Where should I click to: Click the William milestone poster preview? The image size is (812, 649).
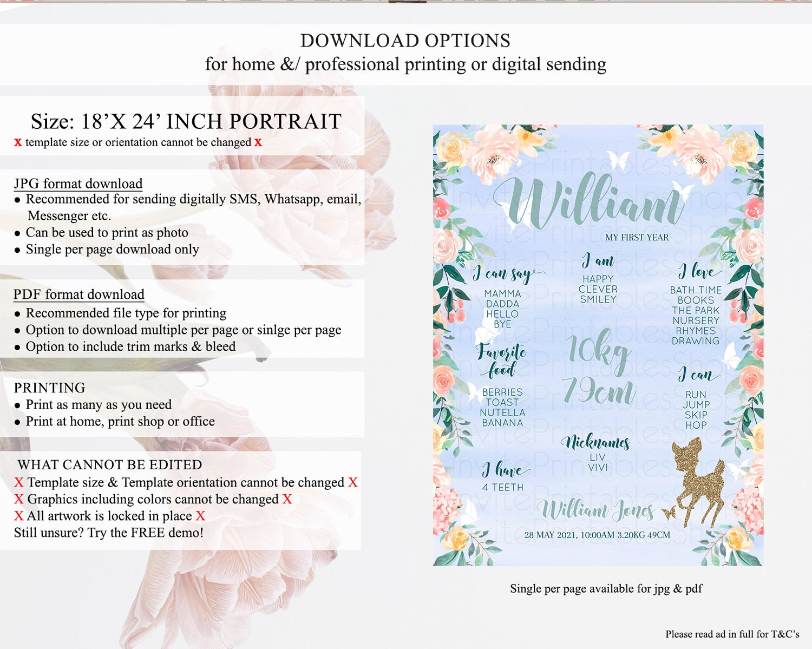click(598, 345)
